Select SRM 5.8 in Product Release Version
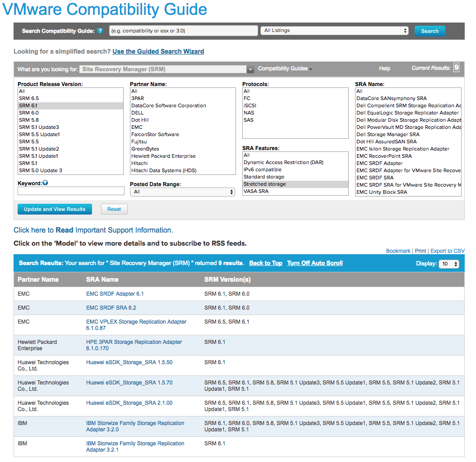Screen dimensions: 476x462 click(x=70, y=120)
